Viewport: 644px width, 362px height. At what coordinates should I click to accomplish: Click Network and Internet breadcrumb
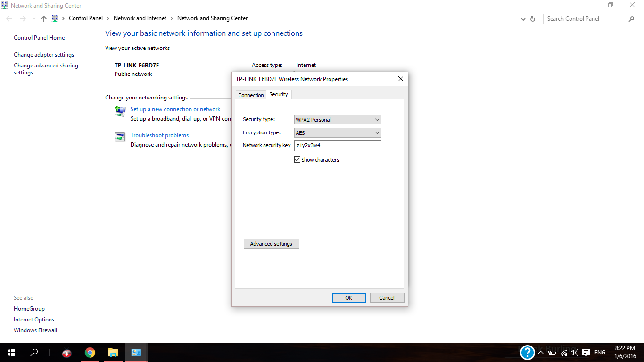tap(140, 18)
